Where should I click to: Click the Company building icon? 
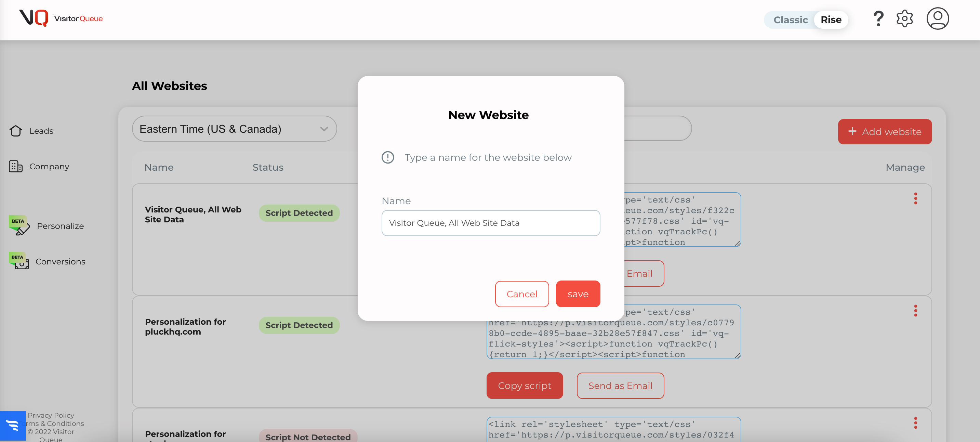[x=16, y=166]
